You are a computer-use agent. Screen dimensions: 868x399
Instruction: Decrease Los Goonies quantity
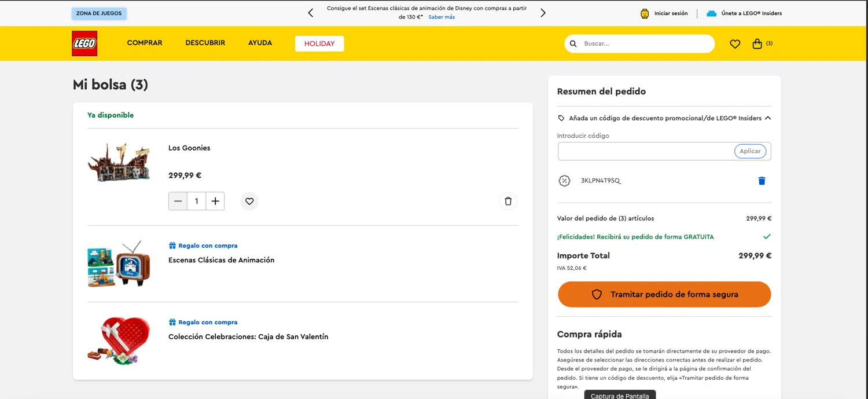tap(178, 201)
